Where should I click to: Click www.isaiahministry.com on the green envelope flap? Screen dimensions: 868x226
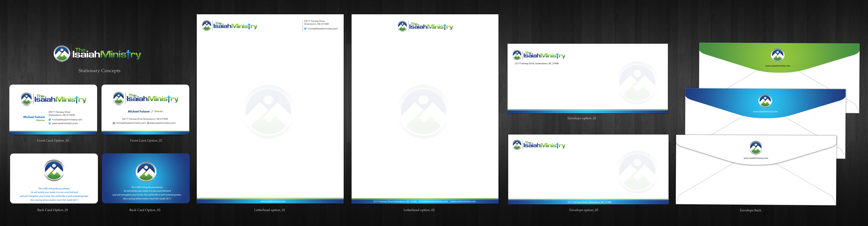tap(777, 66)
